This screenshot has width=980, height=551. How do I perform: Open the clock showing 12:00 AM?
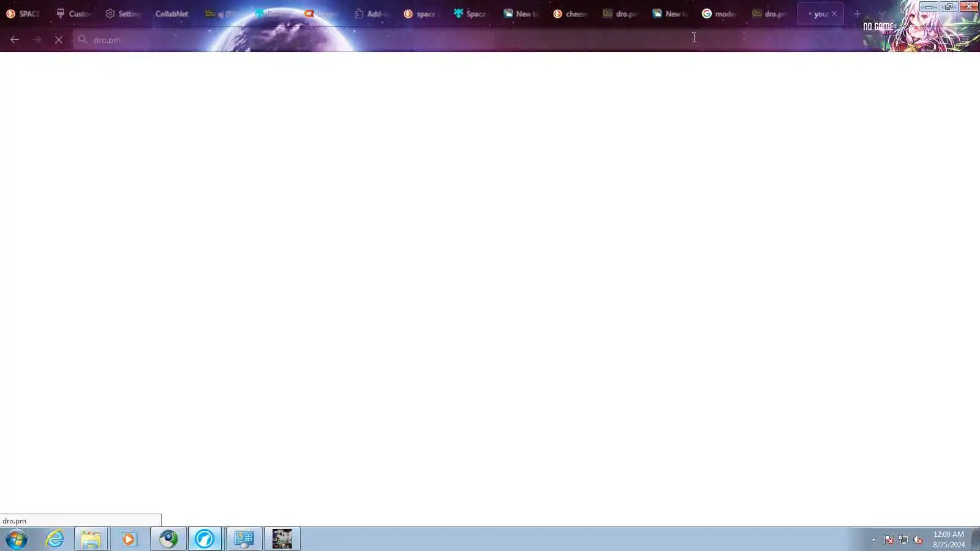[x=949, y=539]
